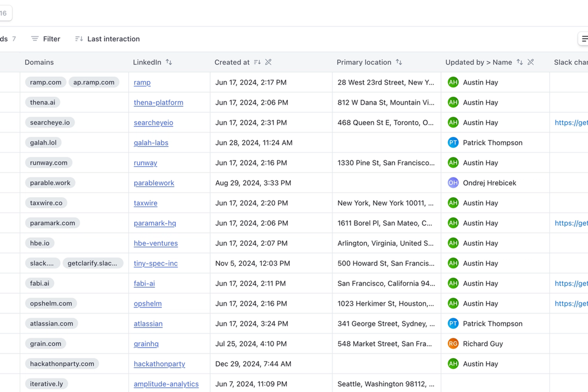The image size is (588, 392).
Task: Click Updated by Name sort arrows icon
Action: click(519, 62)
